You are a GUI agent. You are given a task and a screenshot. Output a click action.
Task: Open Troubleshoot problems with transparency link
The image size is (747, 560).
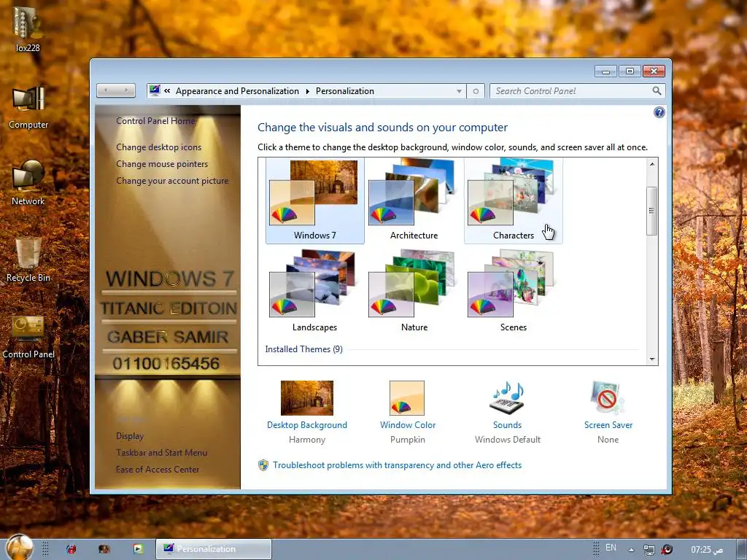coord(397,465)
